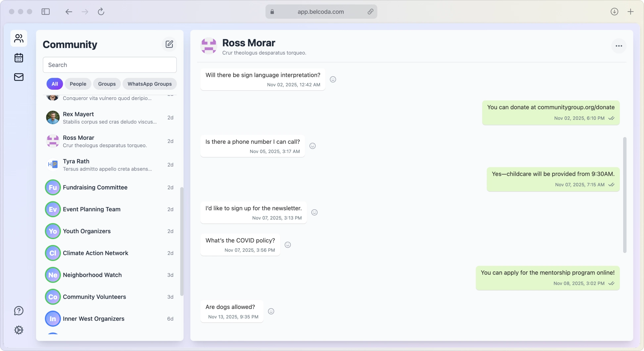Screen dimensions: 644x351
Task: Open the three-dot more options menu
Action: pos(619,46)
